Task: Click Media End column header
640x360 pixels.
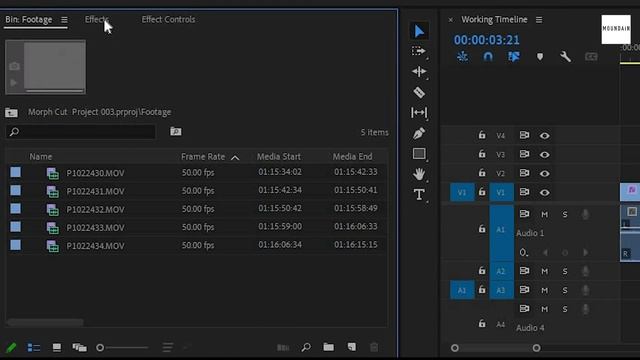Action: pos(352,157)
